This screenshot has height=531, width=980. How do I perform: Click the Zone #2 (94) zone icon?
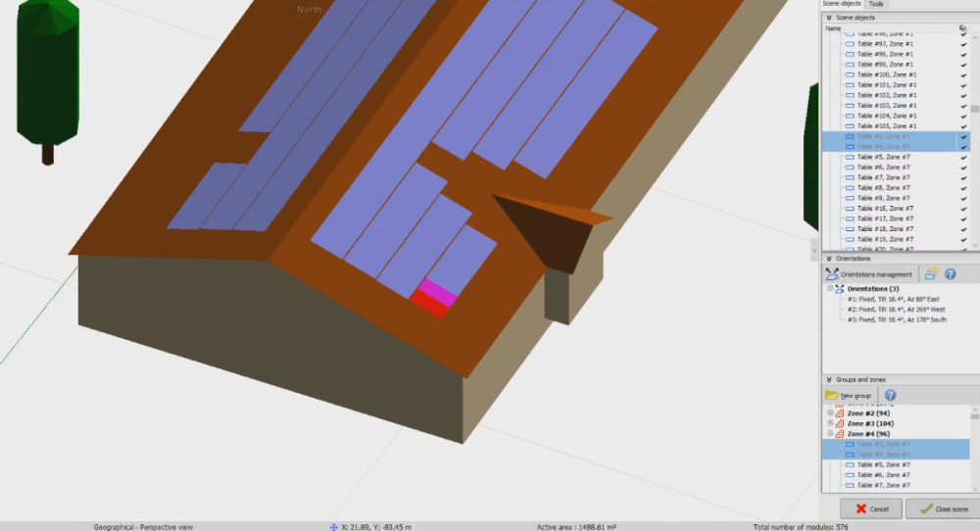coord(840,413)
